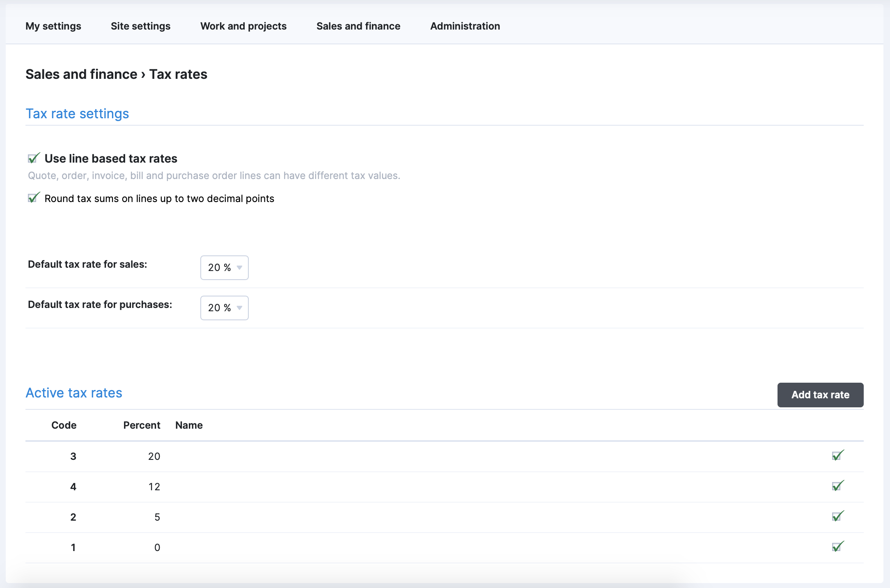Toggle Use line based tax rates checkbox
Screen dimensions: 890x588
click(34, 158)
